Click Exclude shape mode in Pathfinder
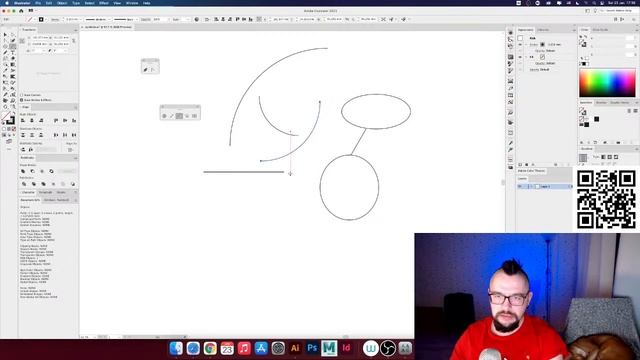The image size is (640, 360). pos(51,171)
